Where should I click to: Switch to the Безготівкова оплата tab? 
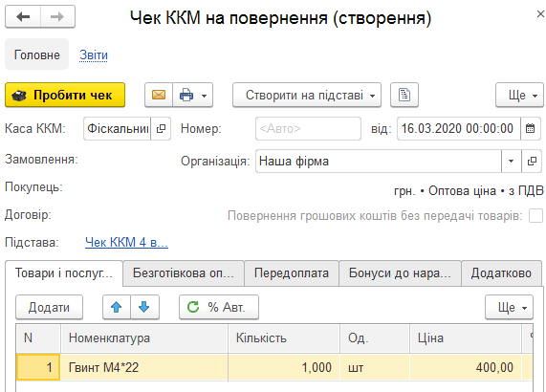184,273
